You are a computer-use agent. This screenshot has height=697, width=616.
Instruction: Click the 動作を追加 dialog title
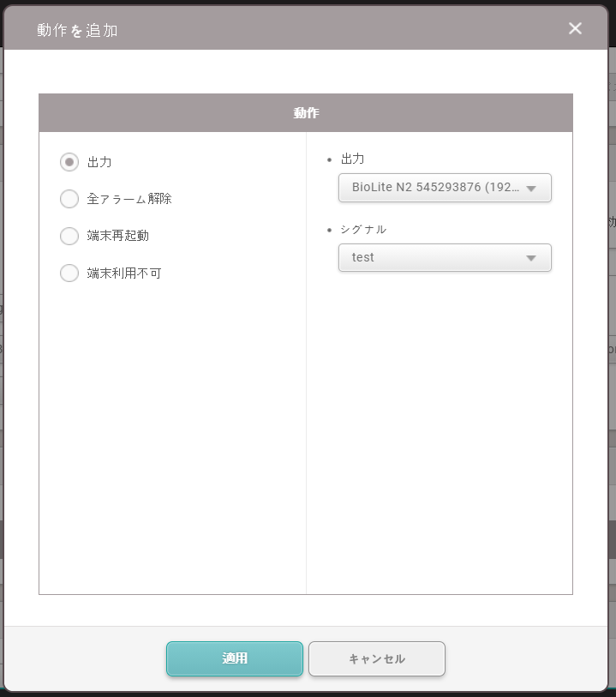(x=77, y=30)
